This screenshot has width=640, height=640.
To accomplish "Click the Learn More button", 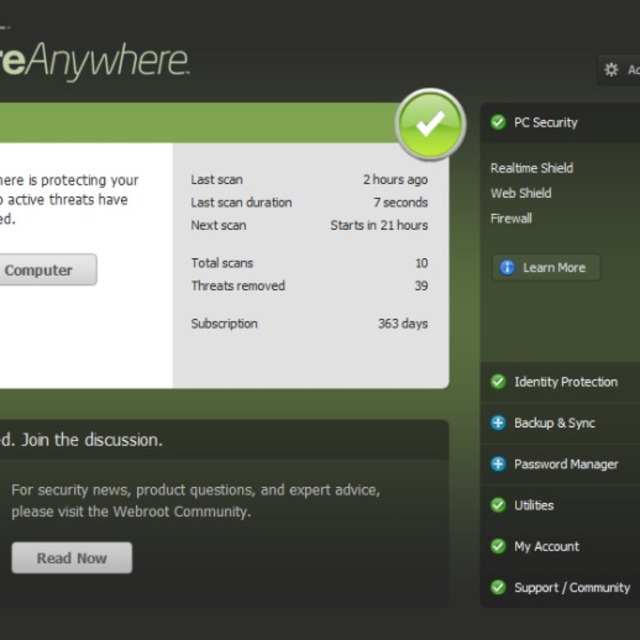I will (x=546, y=268).
